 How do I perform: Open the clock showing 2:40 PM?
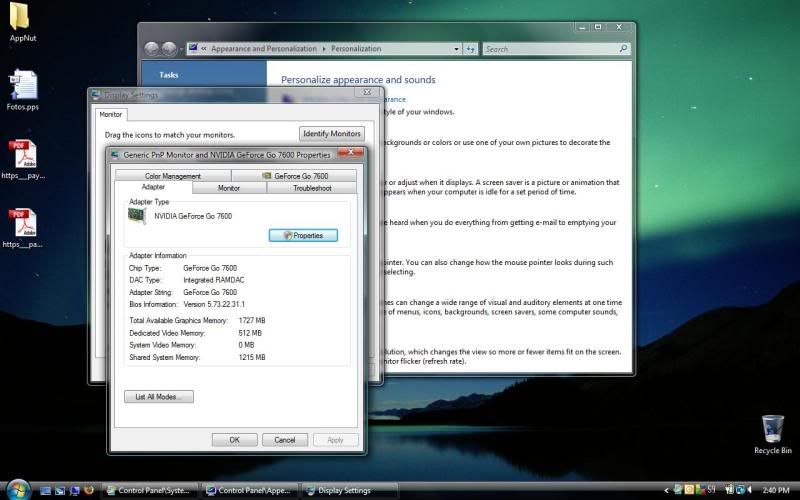tap(776, 490)
